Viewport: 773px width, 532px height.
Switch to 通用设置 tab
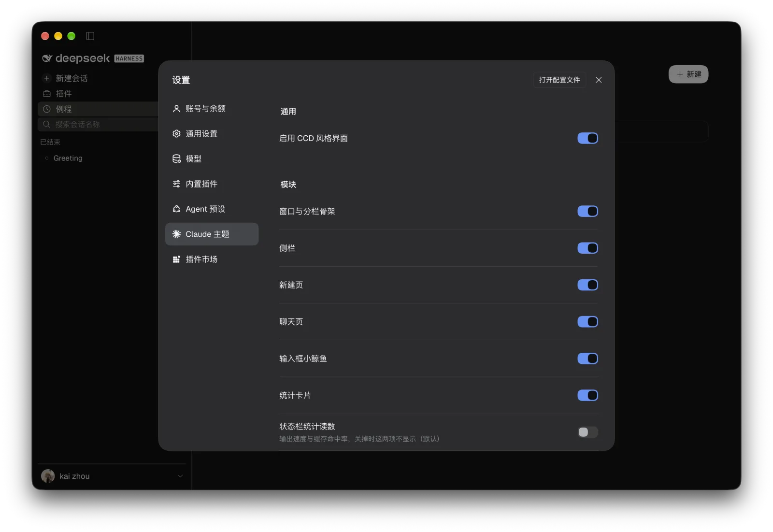(212, 134)
